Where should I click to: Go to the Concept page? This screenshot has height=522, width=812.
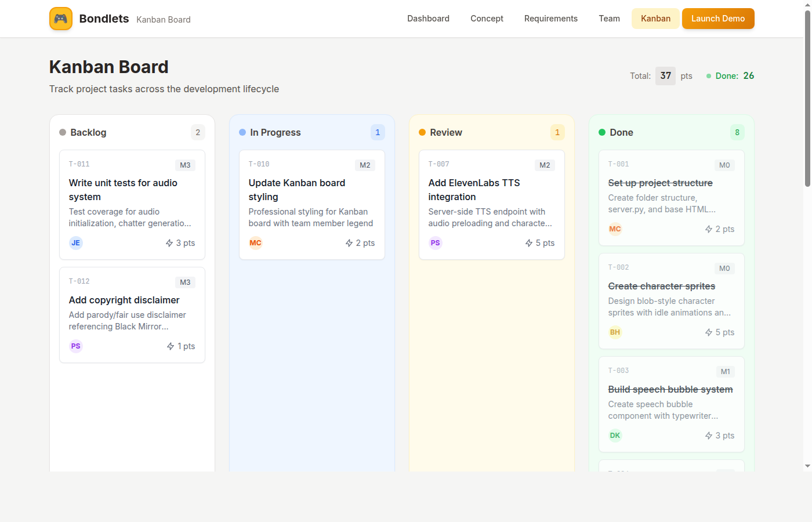coord(487,19)
